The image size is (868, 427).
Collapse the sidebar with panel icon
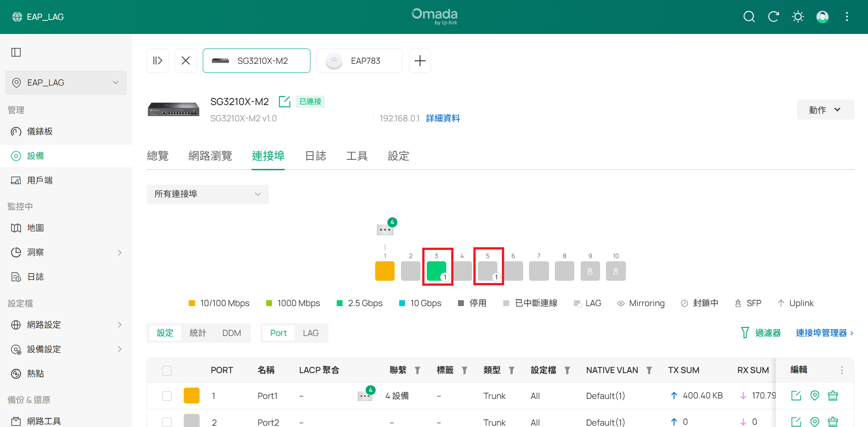(16, 52)
